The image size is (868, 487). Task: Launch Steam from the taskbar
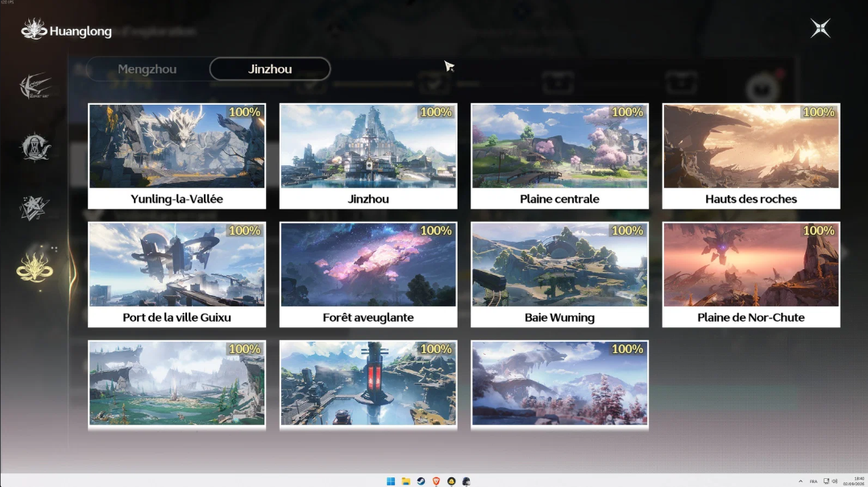click(422, 481)
